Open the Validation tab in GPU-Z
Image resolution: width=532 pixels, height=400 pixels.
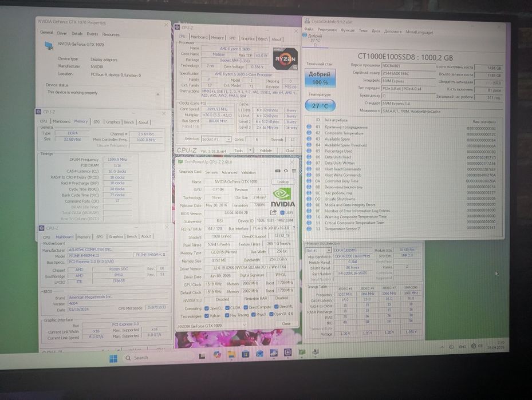[249, 172]
